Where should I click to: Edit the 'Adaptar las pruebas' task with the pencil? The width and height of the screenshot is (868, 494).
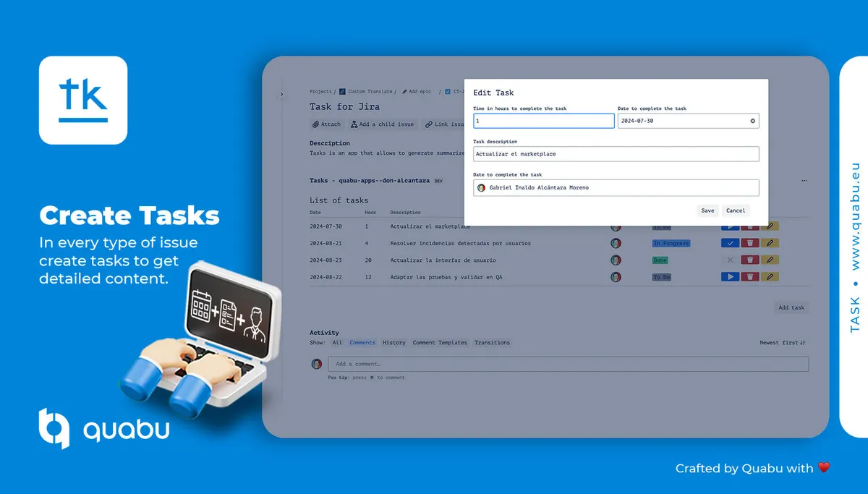(x=770, y=276)
